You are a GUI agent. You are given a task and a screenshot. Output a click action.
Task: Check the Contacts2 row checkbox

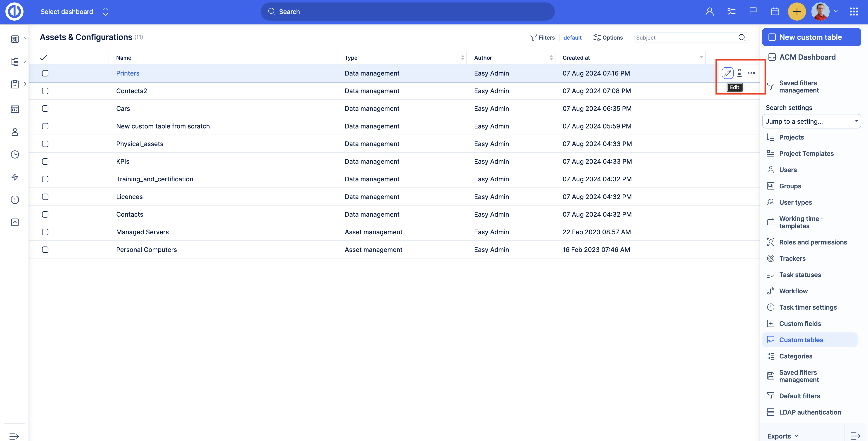pyautogui.click(x=45, y=91)
